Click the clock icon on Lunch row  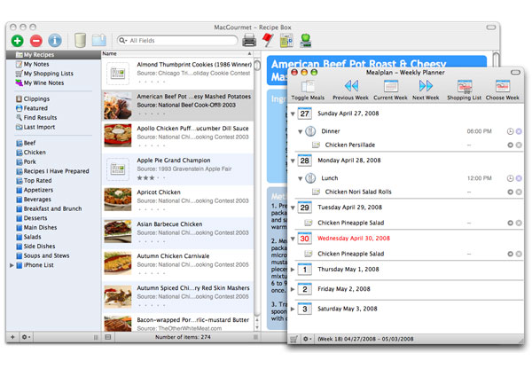tap(510, 178)
